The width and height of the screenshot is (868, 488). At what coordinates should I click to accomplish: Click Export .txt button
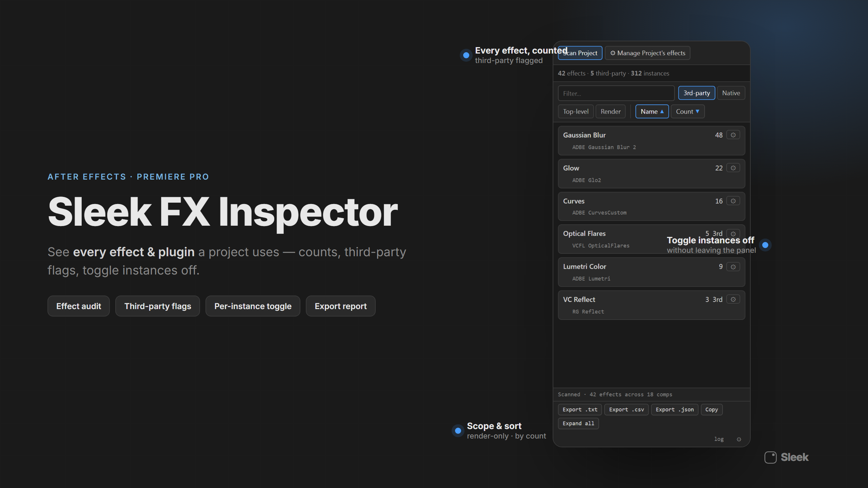coord(580,409)
